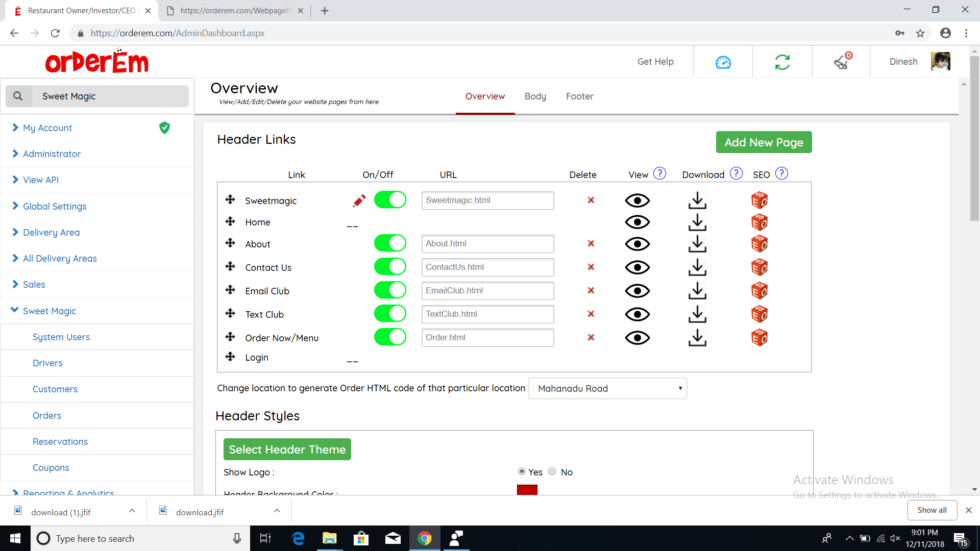This screenshot has width=980, height=551.
Task: Click the SEO icon for About page
Action: click(759, 244)
